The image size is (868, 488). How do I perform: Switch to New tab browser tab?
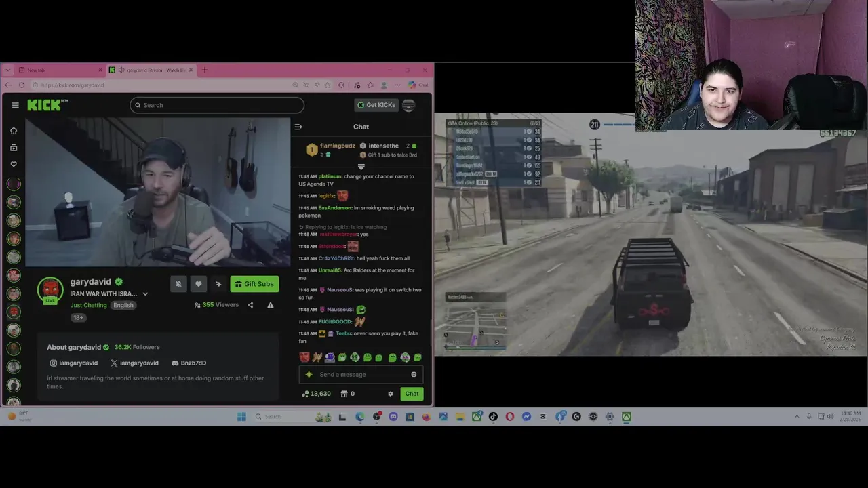pyautogui.click(x=61, y=70)
